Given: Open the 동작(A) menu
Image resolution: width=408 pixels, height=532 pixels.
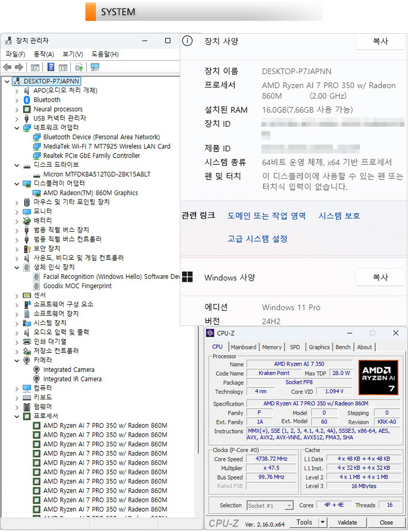Looking at the screenshot, I should point(44,54).
